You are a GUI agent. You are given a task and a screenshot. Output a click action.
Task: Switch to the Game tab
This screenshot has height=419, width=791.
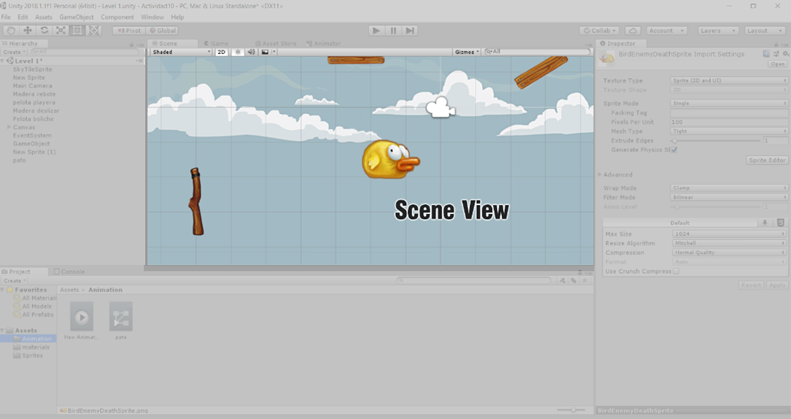click(x=216, y=43)
